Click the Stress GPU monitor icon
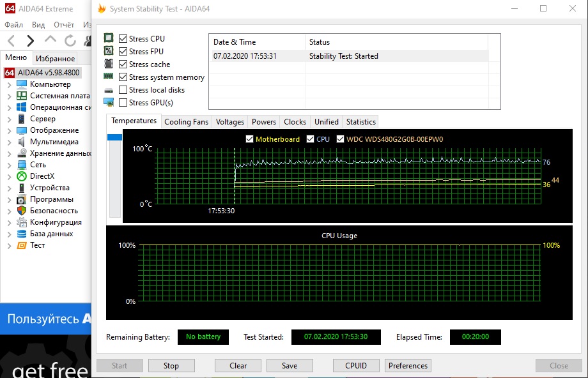Image resolution: width=588 pixels, height=378 pixels. pyautogui.click(x=109, y=102)
